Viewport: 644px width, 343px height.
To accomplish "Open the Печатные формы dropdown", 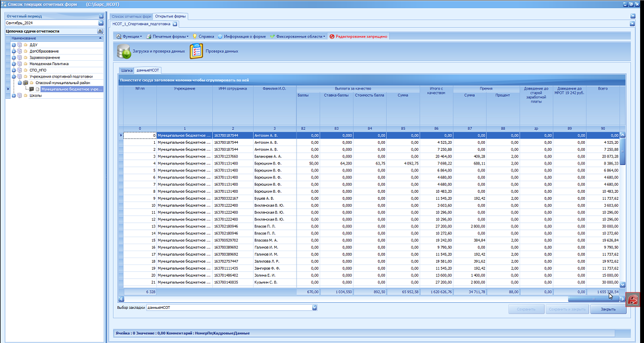I will coord(167,36).
